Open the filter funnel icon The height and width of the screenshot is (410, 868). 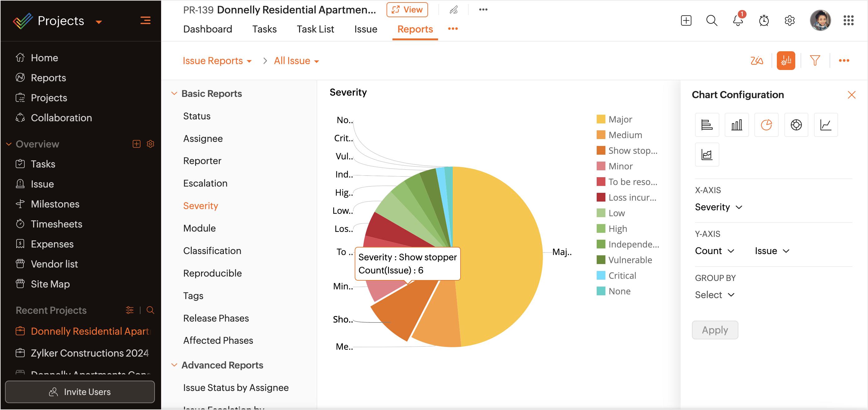pos(815,61)
